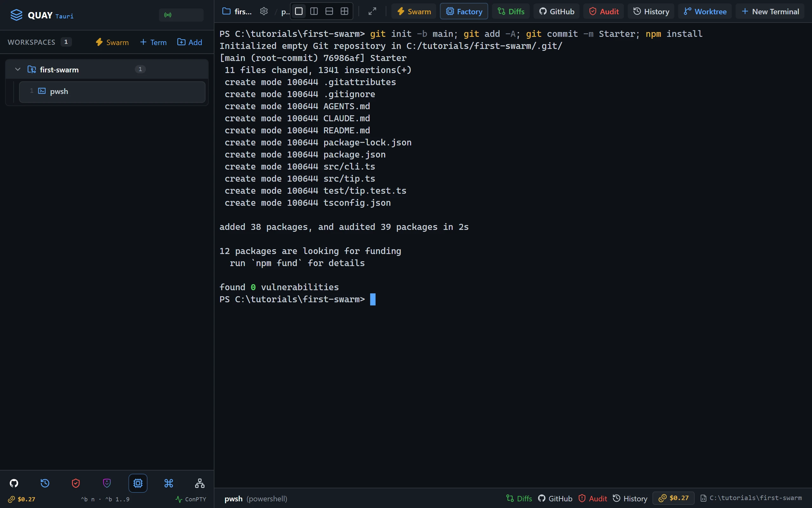
Task: Click the terminal prompt cursor
Action: click(x=373, y=299)
